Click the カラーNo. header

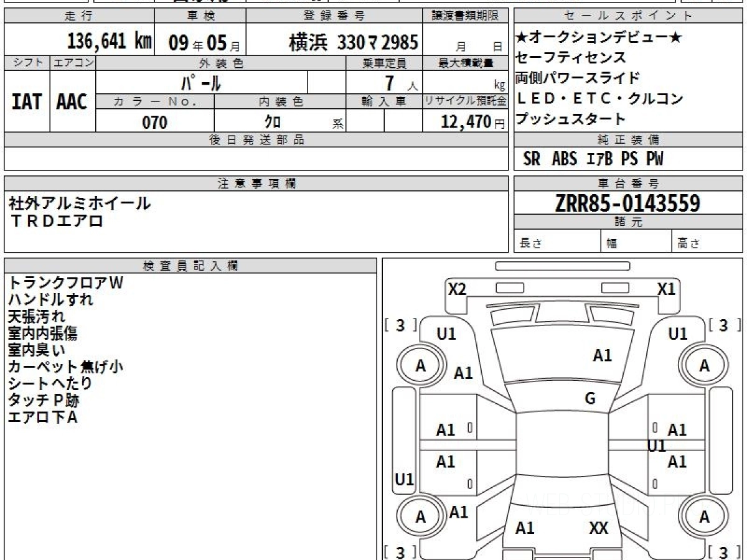point(156,101)
